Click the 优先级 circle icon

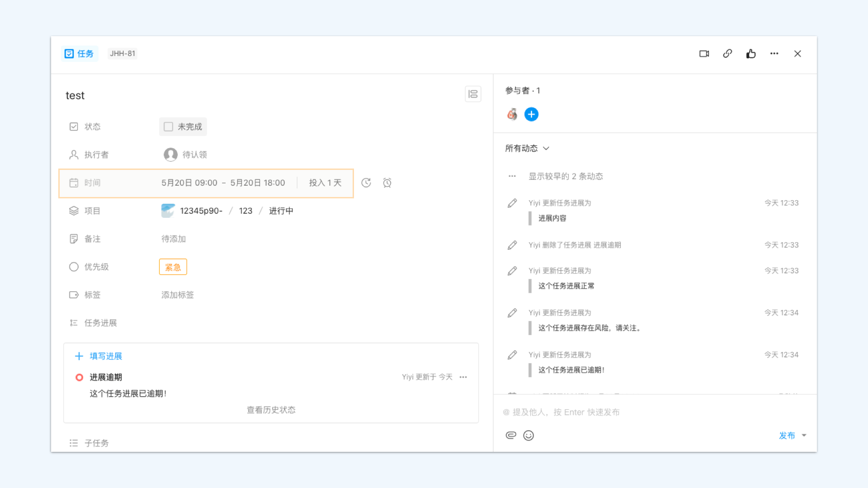pyautogui.click(x=74, y=267)
